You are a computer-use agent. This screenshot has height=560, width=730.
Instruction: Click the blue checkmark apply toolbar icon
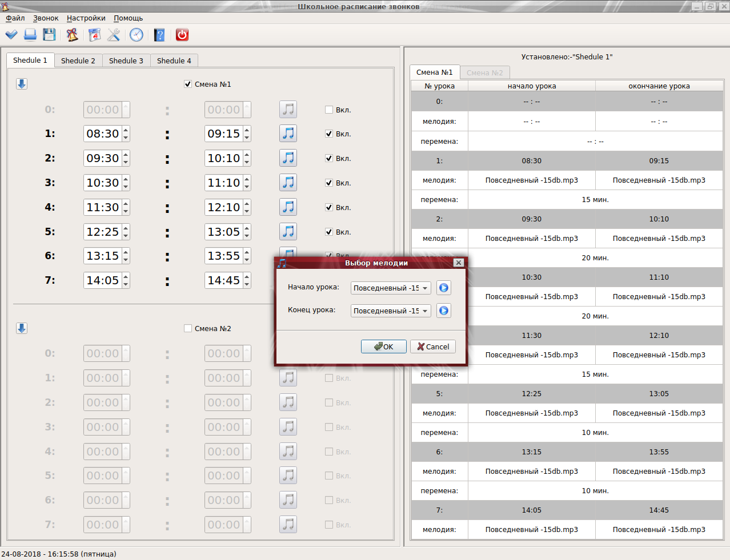(x=11, y=35)
